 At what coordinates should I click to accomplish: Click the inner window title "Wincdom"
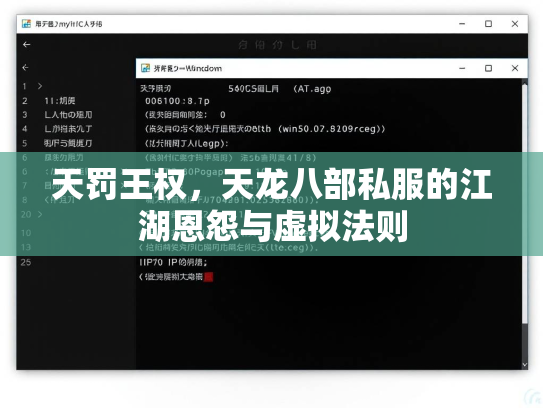click(204, 68)
